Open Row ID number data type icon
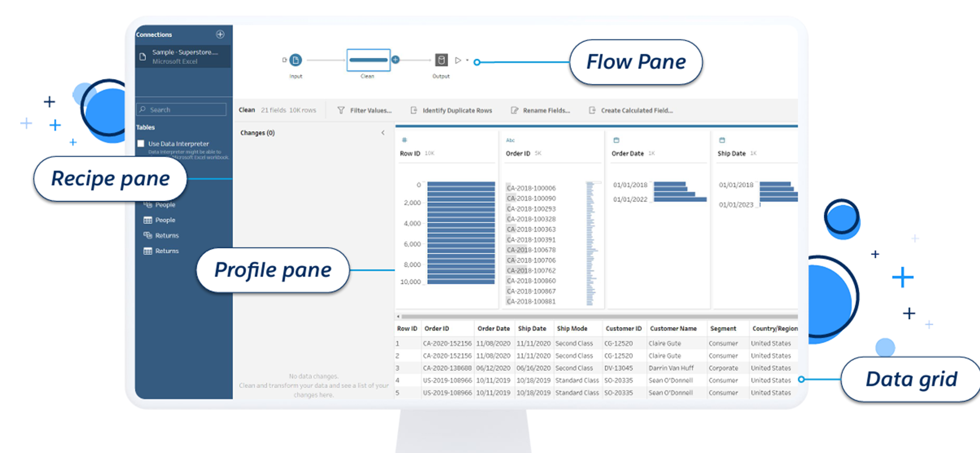 (x=404, y=140)
